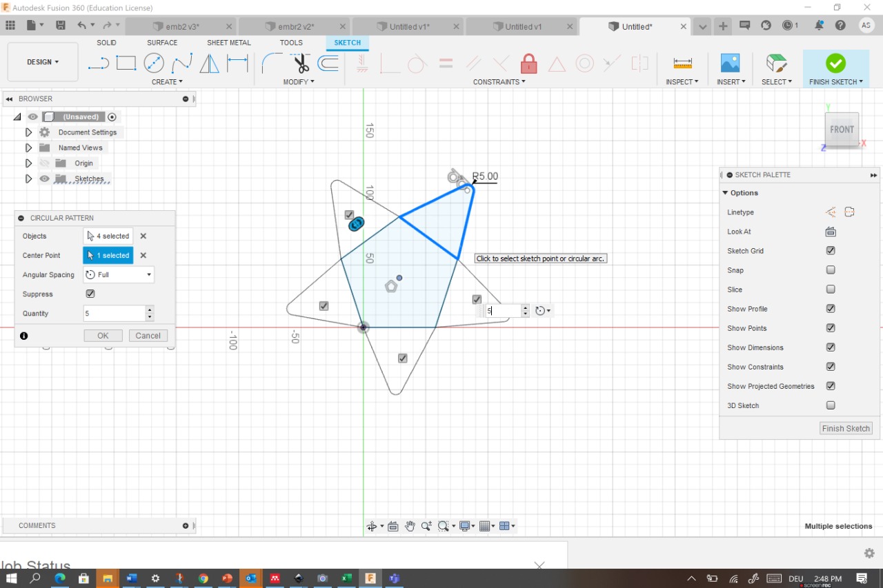883x588 pixels.
Task: Toggle the Show Dimensions checkbox
Action: coord(831,347)
